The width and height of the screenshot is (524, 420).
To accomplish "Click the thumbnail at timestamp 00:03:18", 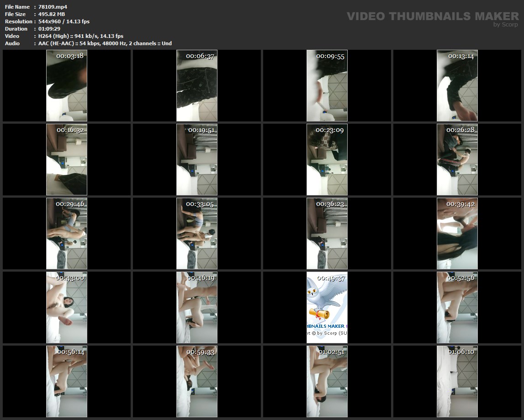I will [67, 86].
